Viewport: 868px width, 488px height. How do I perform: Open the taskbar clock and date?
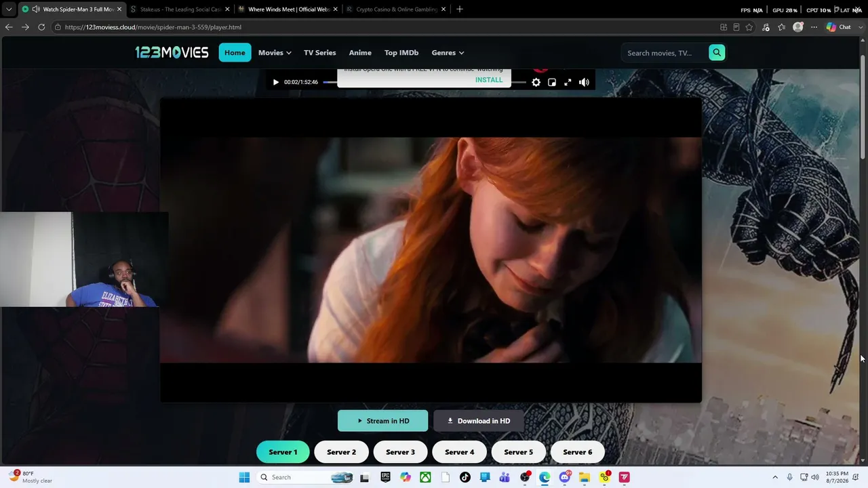tap(838, 477)
